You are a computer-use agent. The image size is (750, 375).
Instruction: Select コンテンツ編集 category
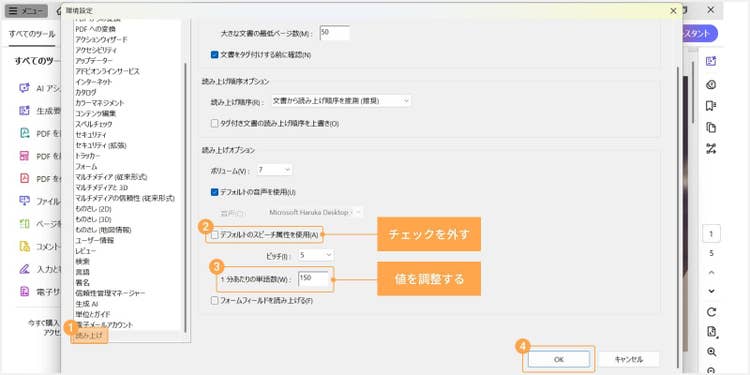point(95,113)
